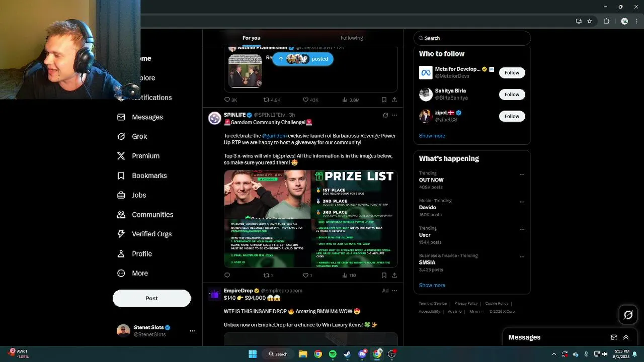The width and height of the screenshot is (644, 362).
Task: Open options for Davido trend
Action: [522, 202]
